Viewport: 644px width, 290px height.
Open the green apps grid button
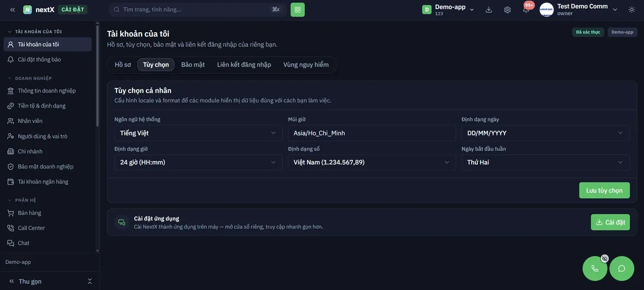tap(298, 9)
